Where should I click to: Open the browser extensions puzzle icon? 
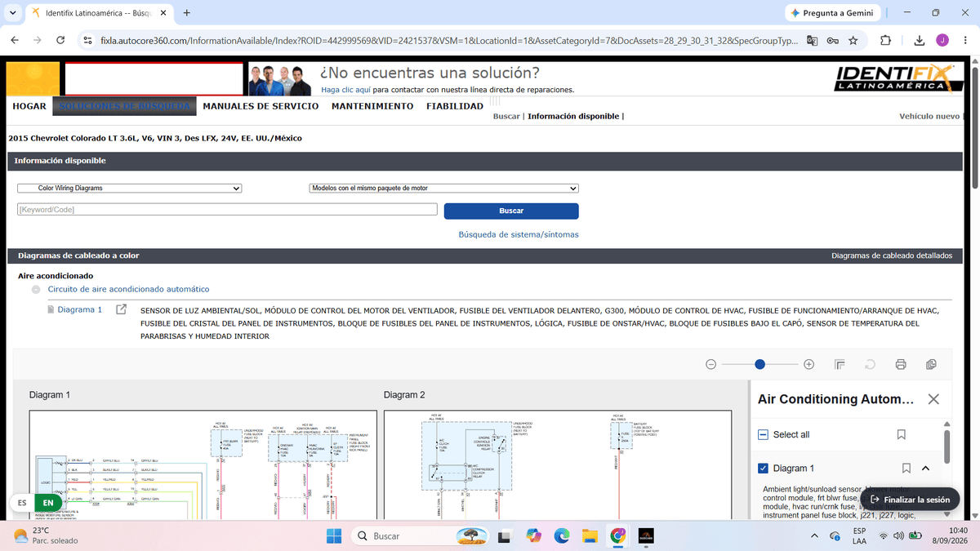[886, 40]
